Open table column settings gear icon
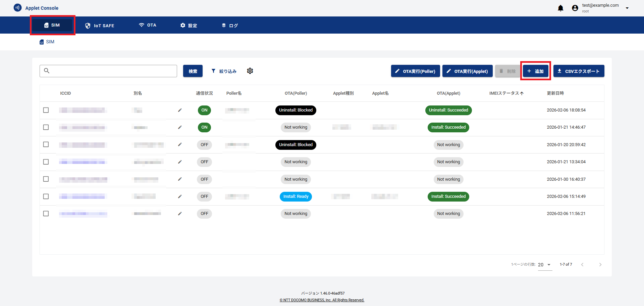This screenshot has width=644, height=306. point(250,71)
